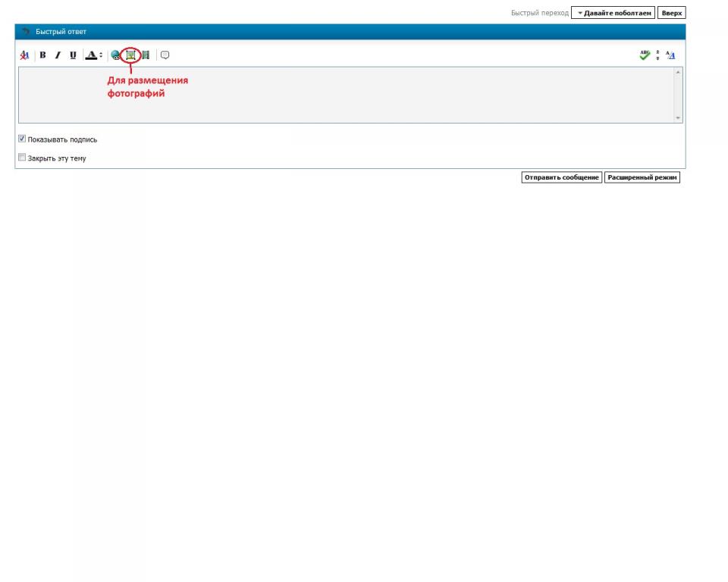Click the Insert Link globe icon

tap(115, 55)
